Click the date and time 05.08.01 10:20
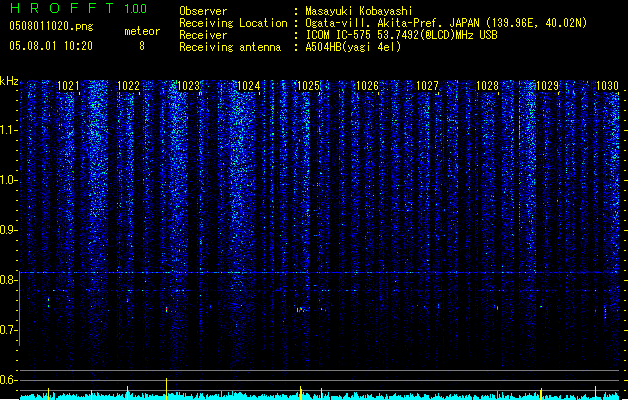The image size is (629, 400). click(51, 46)
